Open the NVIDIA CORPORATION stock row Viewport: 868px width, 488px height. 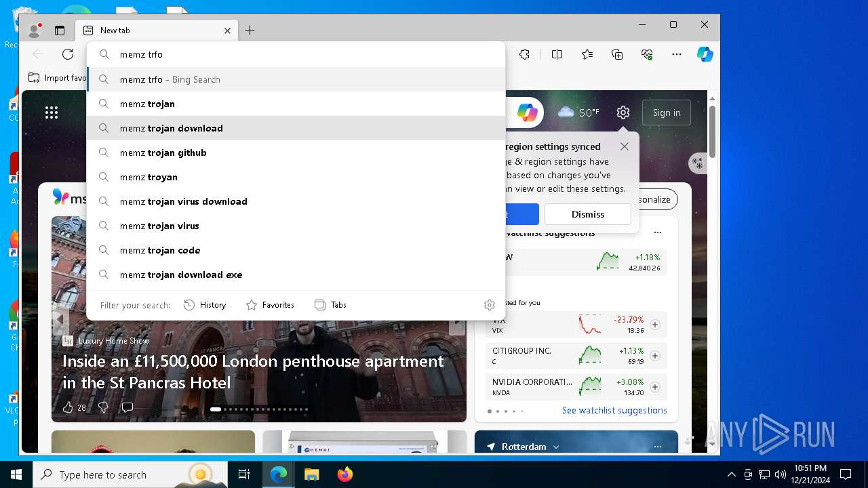[x=576, y=387]
